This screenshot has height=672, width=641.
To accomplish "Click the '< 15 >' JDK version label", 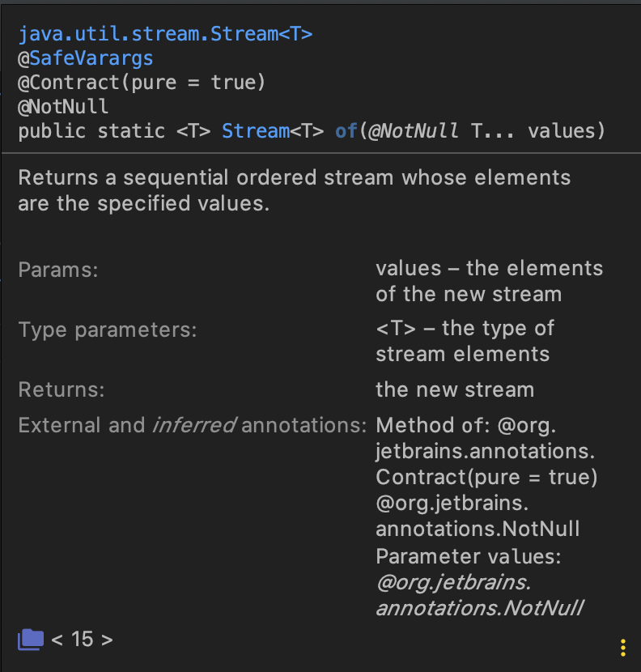I will click(x=82, y=639).
